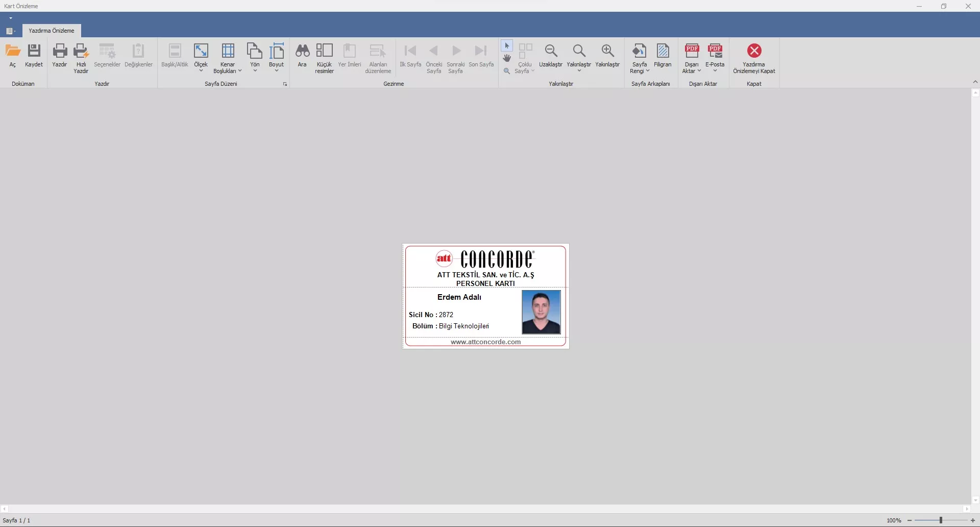The height and width of the screenshot is (527, 980).
Task: Click the zoom slider plus button
Action: pos(973,520)
